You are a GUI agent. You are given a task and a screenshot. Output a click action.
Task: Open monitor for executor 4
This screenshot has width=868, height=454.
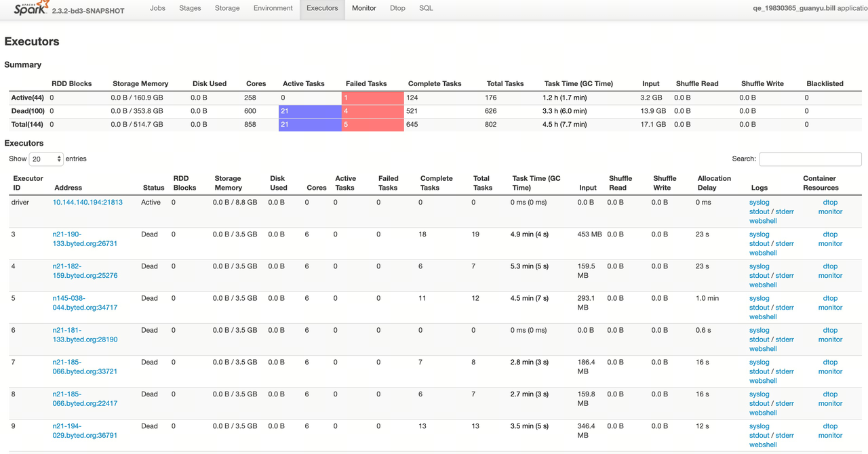(x=830, y=275)
